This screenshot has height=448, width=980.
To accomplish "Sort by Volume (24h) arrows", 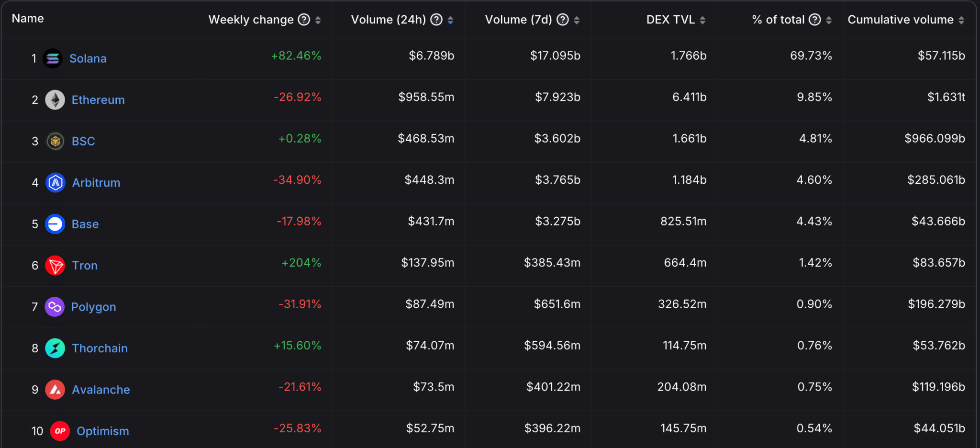I will point(450,20).
